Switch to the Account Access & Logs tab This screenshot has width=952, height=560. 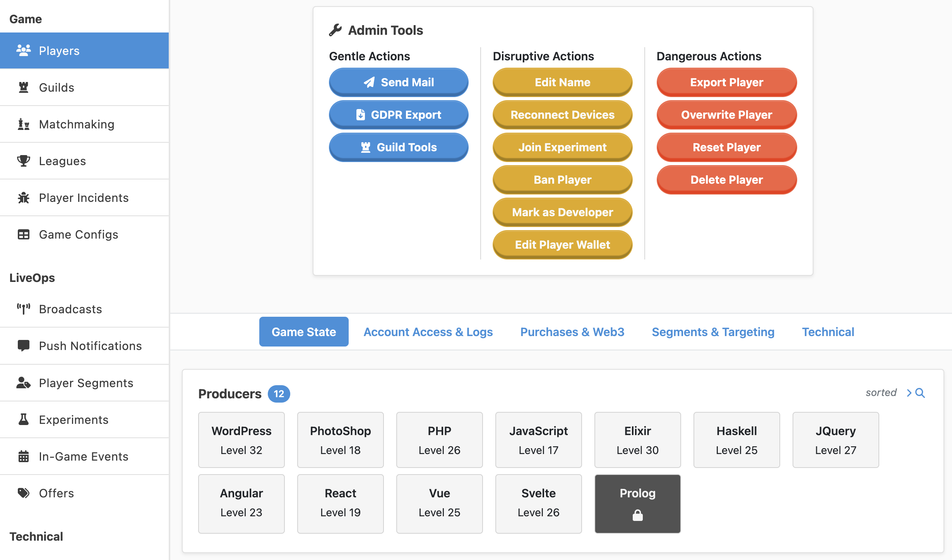pos(428,331)
